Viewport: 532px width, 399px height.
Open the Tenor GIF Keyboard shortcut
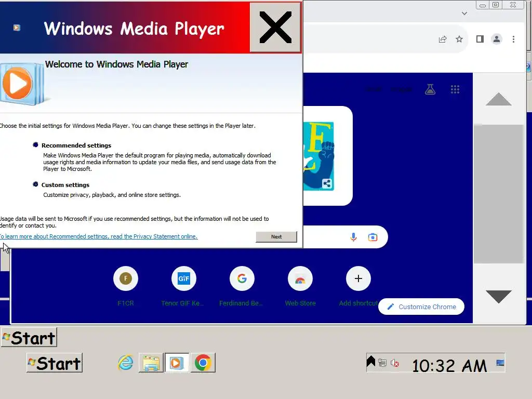pyautogui.click(x=183, y=278)
